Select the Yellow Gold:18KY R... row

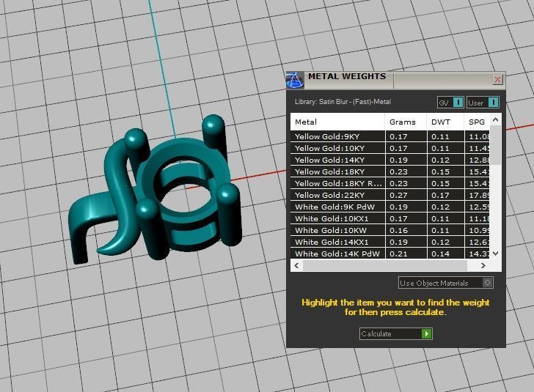point(390,183)
